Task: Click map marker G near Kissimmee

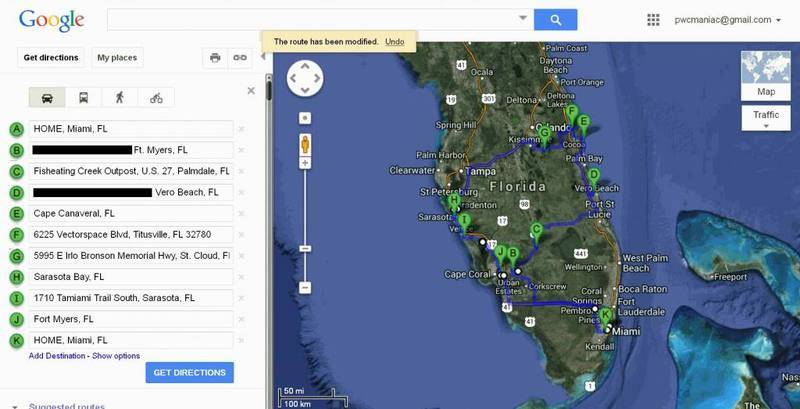Action: [544, 137]
